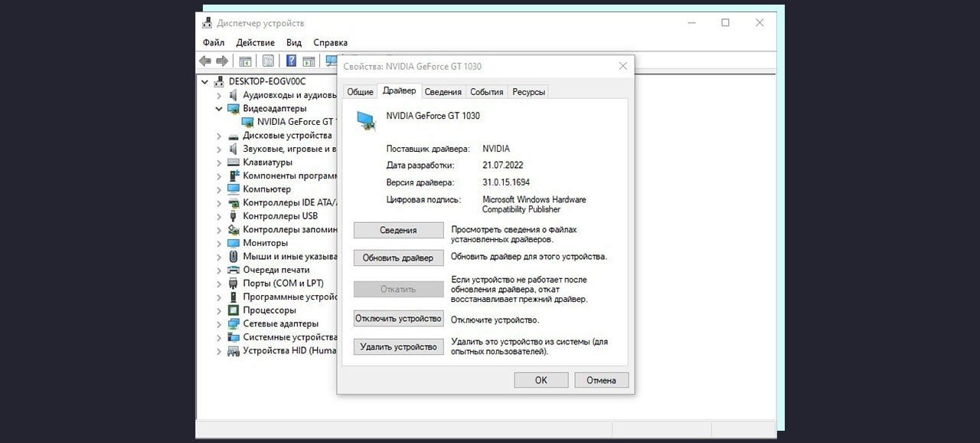Open the Файл menu
The image size is (980, 443).
214,43
